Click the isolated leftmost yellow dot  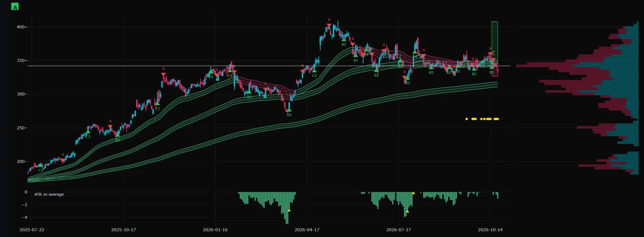click(x=467, y=119)
